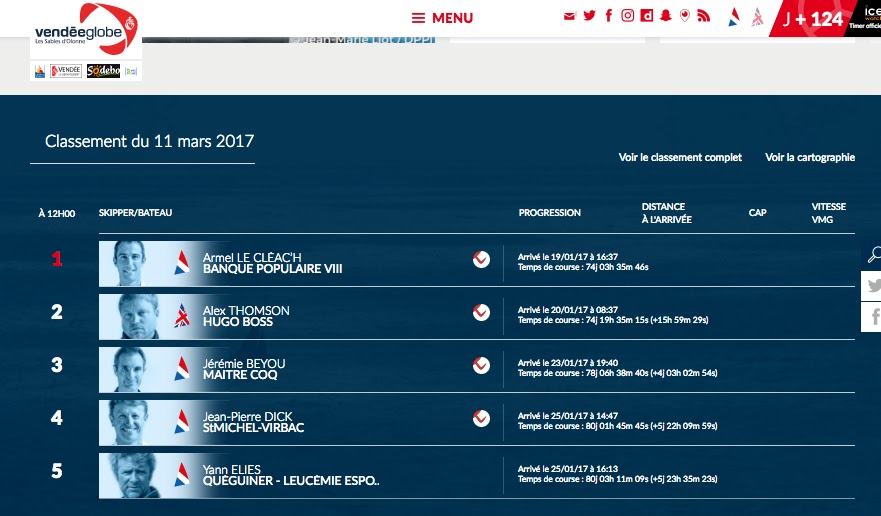Screen dimensions: 881x516
Task: Click the J+124 race day counter
Action: [812, 19]
